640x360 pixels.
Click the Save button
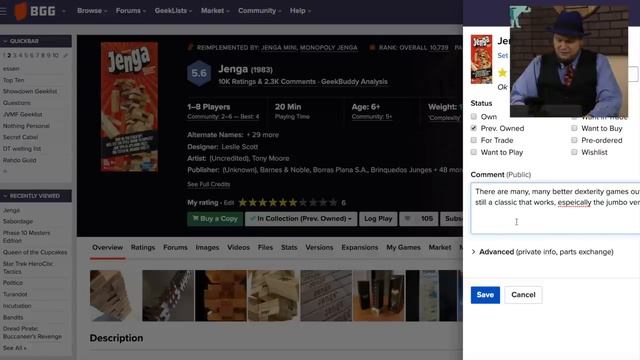485,295
